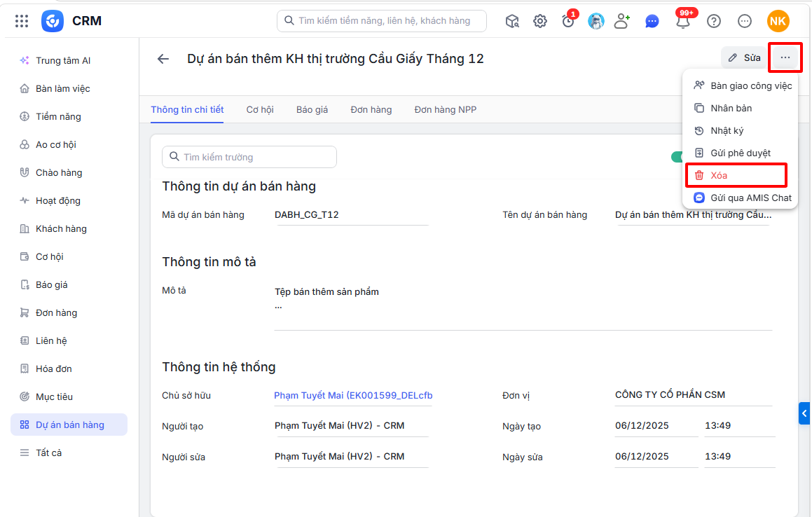812x517 pixels.
Task: Open Ao cơ hội in sidebar
Action: pyautogui.click(x=69, y=144)
